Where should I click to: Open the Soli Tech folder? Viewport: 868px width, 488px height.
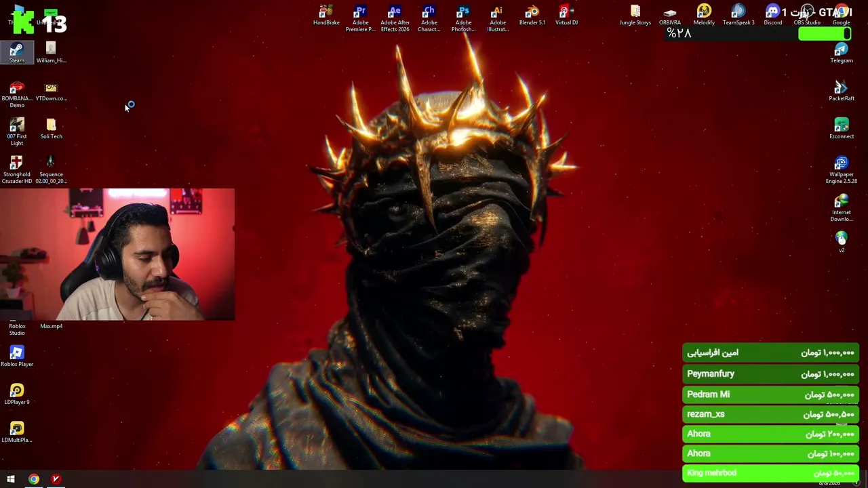click(x=51, y=129)
